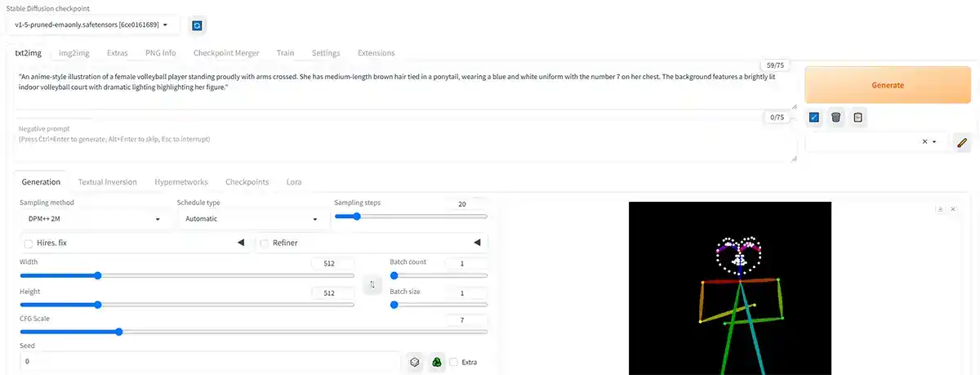Click the Seed input field
This screenshot has height=375, width=980.
point(210,361)
